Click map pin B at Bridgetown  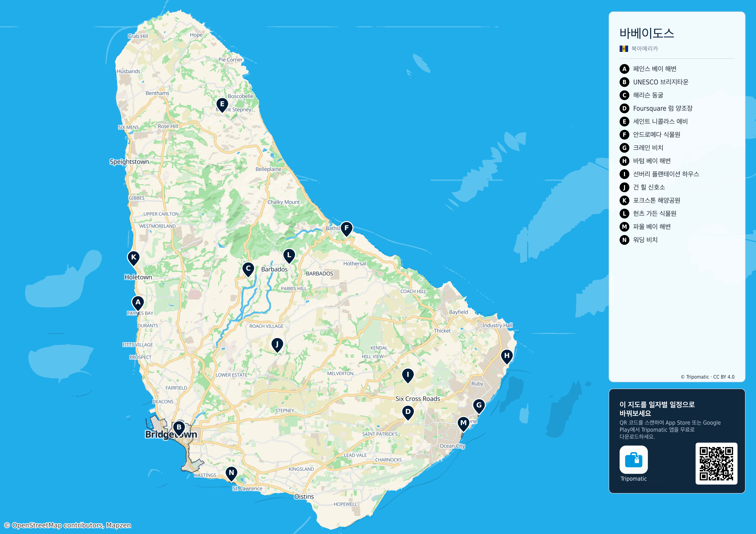[179, 428]
